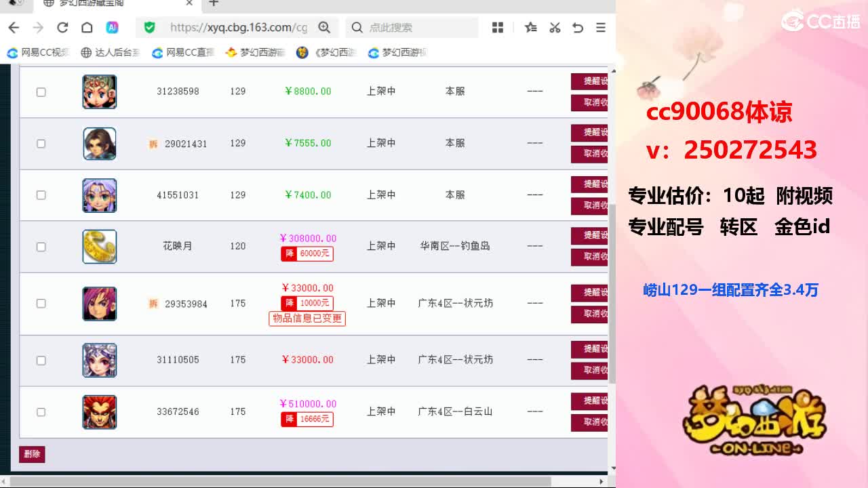The height and width of the screenshot is (488, 868).
Task: Tick the checkbox for character 31238598
Action: 41,91
